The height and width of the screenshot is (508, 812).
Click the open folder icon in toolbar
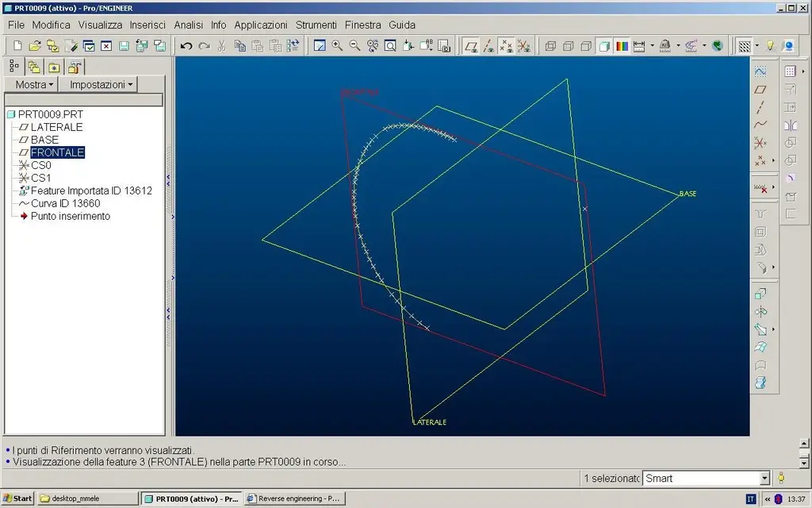(x=35, y=45)
